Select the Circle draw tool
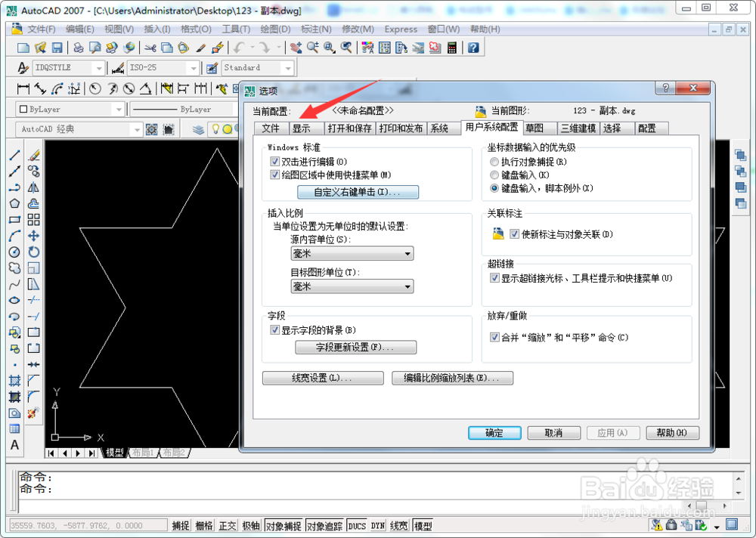 click(14, 252)
